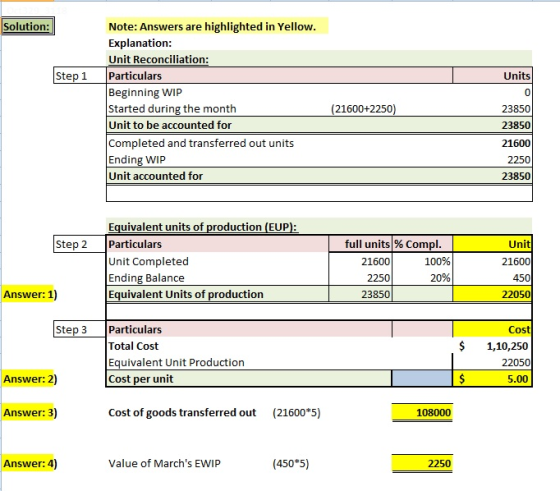Select the yellow 'Cost' header cell
This screenshot has width=560, height=491.
point(492,329)
